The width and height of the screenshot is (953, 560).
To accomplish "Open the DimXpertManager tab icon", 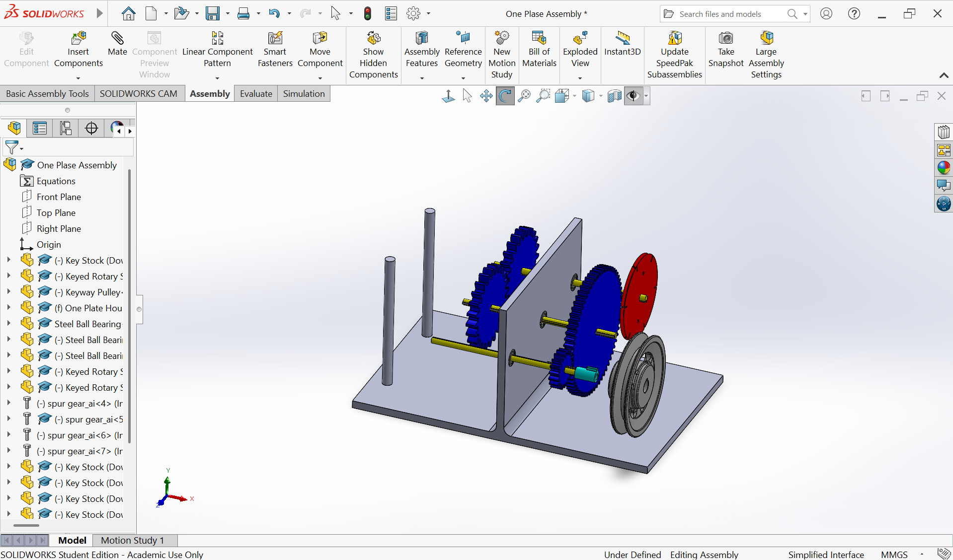I will pos(91,128).
